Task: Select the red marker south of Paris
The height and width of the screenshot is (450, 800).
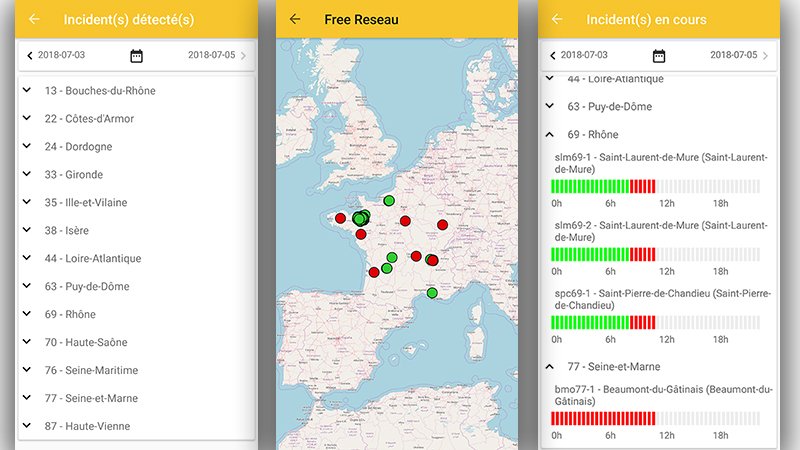Action: [x=405, y=221]
